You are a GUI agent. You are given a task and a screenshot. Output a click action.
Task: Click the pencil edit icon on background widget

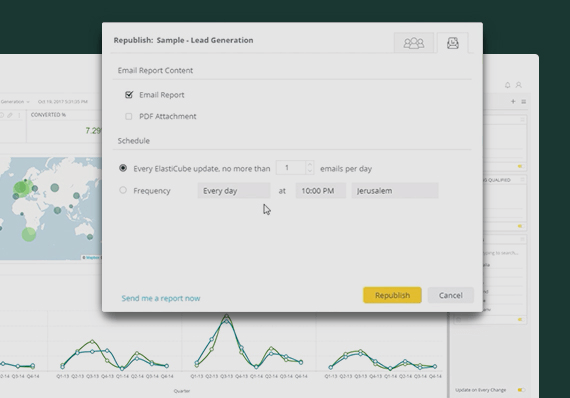[10, 115]
